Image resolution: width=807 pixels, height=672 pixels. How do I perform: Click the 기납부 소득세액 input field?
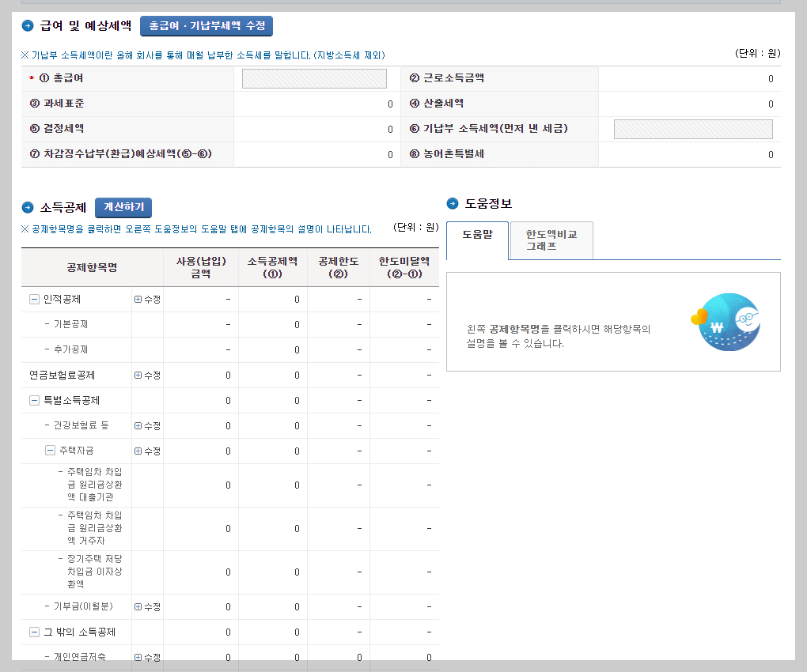tap(692, 129)
